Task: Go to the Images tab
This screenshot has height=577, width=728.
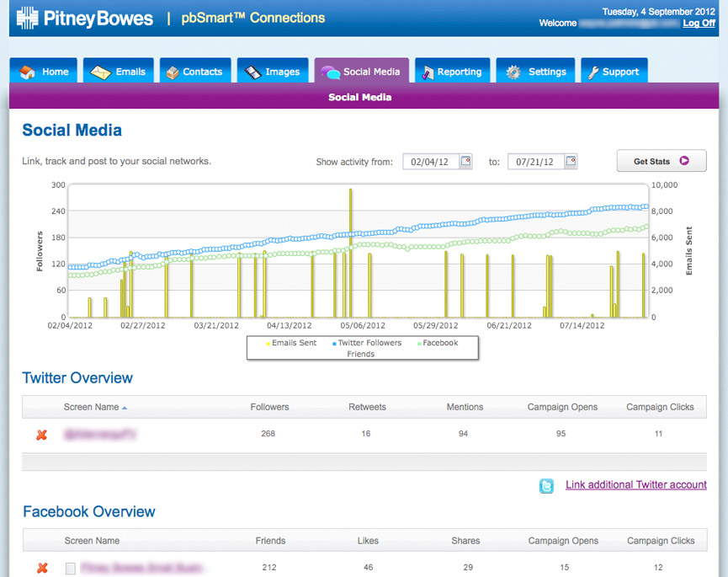Action: pyautogui.click(x=273, y=71)
